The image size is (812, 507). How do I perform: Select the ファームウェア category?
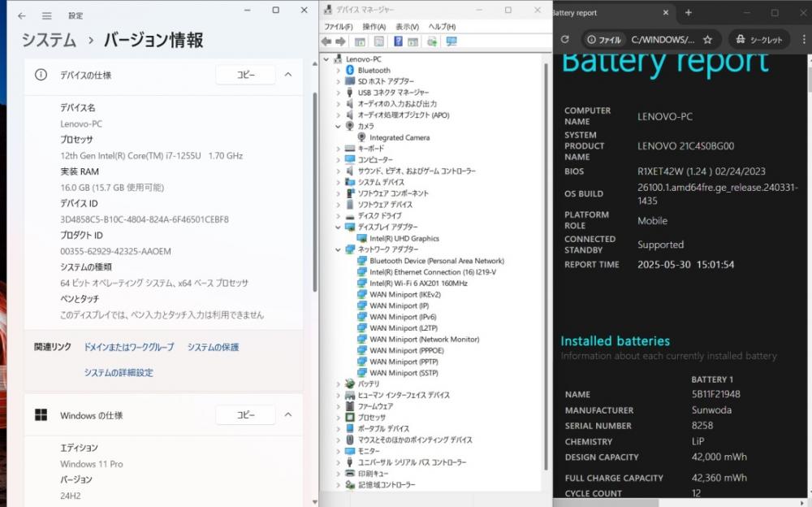pyautogui.click(x=375, y=406)
